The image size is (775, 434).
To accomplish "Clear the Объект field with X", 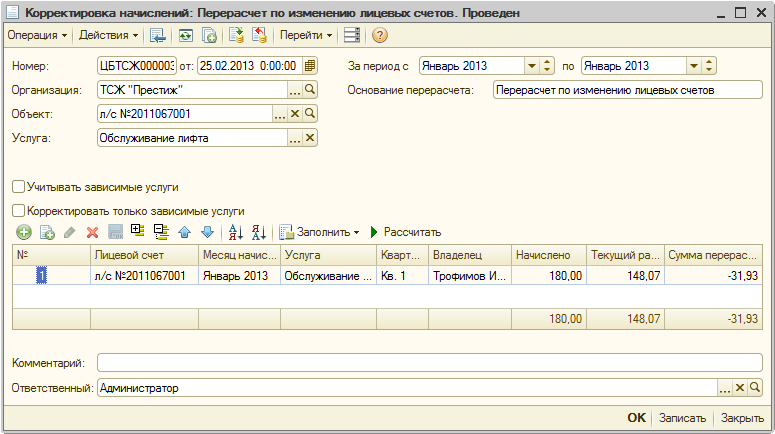I will click(x=295, y=114).
